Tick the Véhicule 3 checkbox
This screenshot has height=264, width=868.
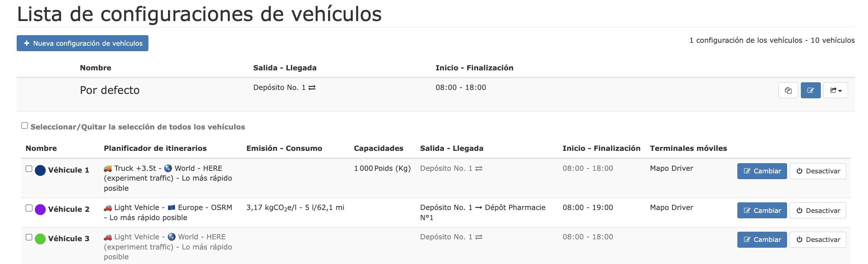29,237
